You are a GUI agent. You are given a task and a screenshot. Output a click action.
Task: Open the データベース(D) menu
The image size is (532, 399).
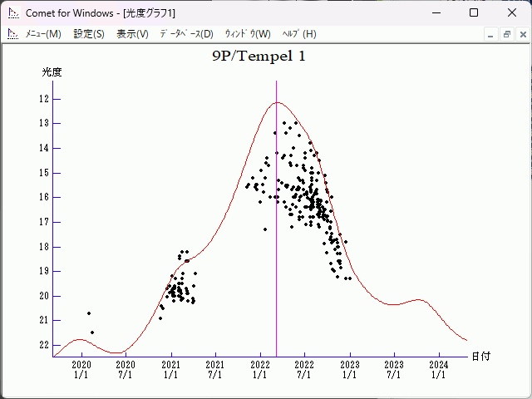(x=186, y=34)
